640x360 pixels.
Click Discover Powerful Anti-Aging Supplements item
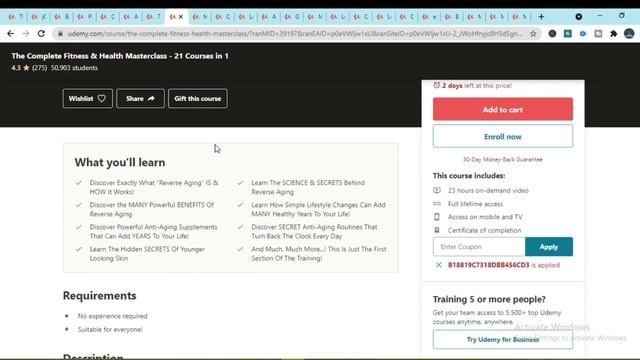click(x=153, y=231)
